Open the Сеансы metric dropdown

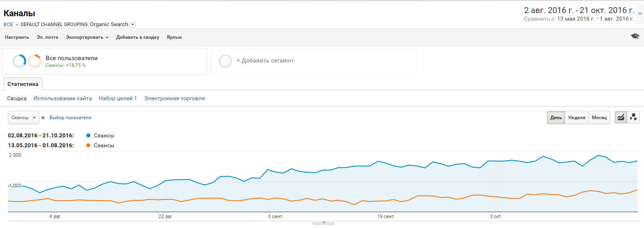tap(24, 118)
